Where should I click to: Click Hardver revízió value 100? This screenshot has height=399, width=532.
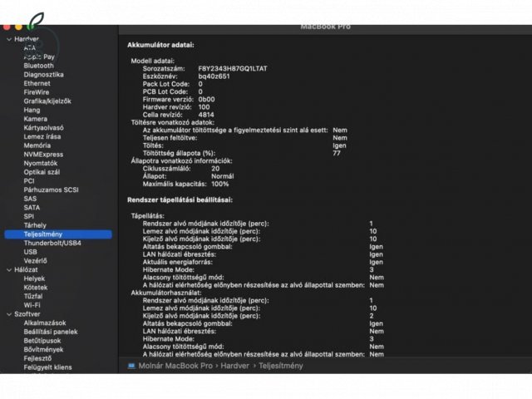(x=204, y=107)
